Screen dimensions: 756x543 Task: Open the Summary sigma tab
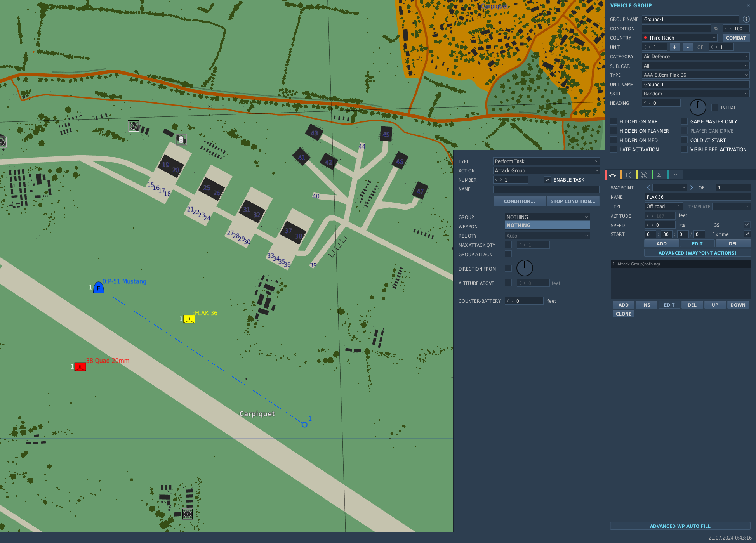click(659, 175)
